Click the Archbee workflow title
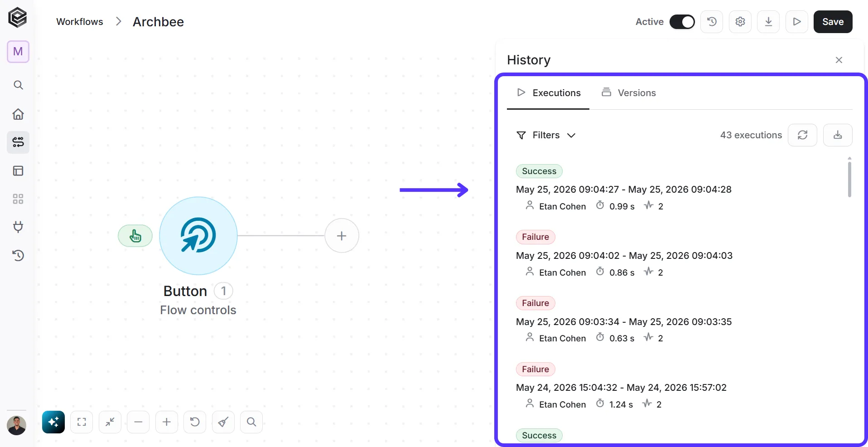This screenshot has width=868, height=447. click(x=158, y=22)
